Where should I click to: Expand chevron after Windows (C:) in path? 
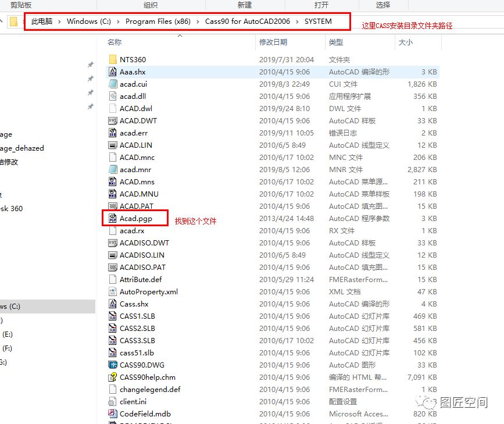click(118, 22)
